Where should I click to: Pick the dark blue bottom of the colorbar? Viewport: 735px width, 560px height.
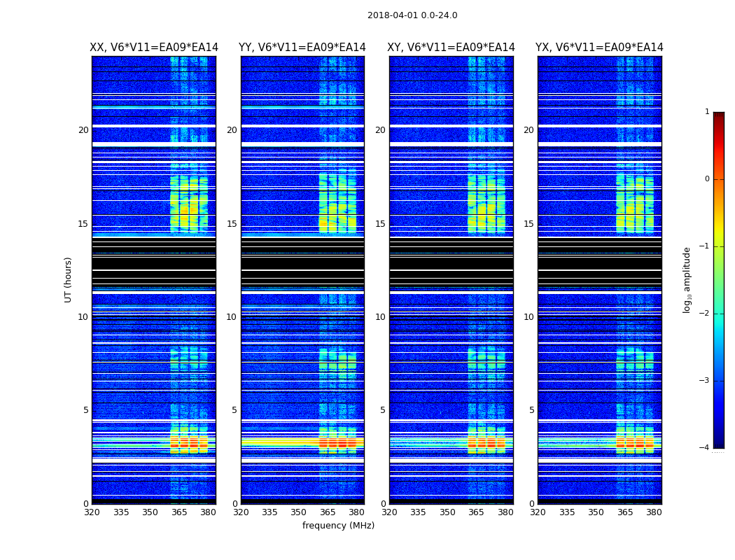[718, 442]
